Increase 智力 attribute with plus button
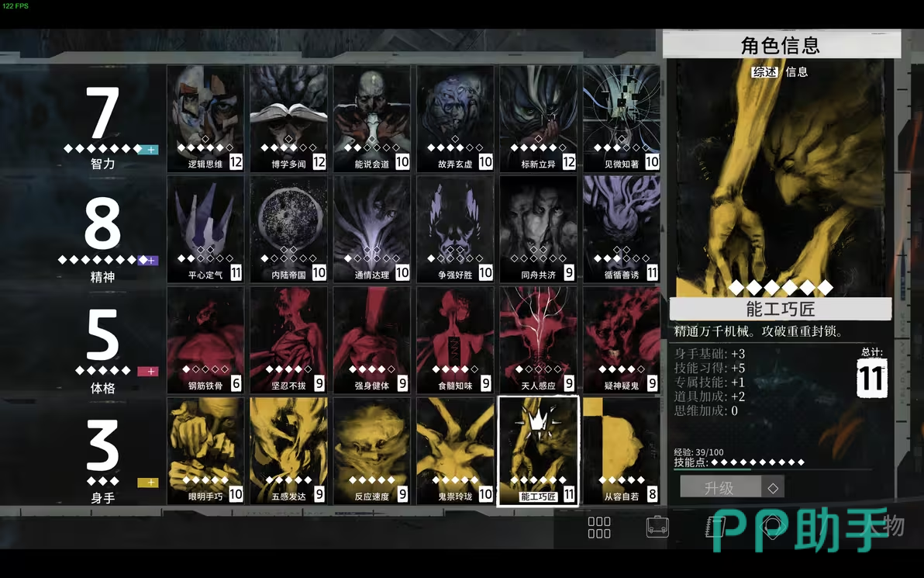 148,149
